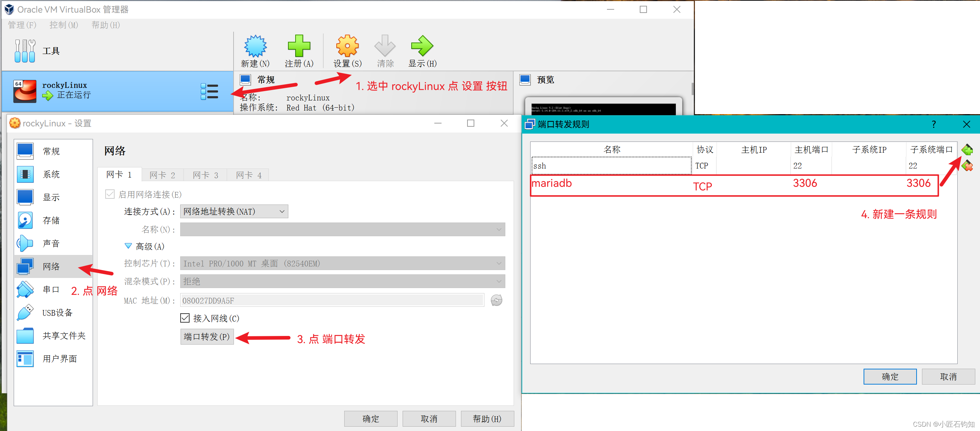The height and width of the screenshot is (431, 980).
Task: Click 预览 section header in manager
Action: (545, 80)
